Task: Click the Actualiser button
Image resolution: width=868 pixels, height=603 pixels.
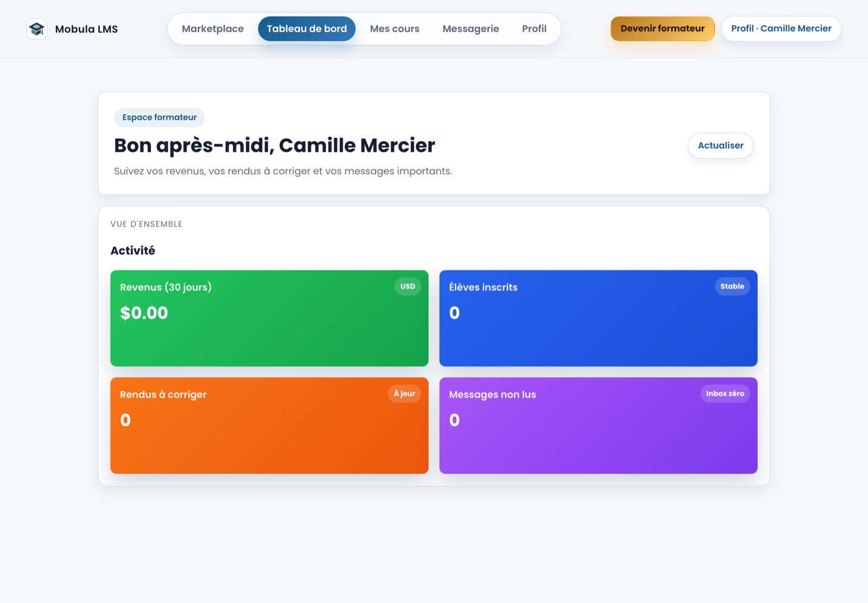Action: (720, 145)
